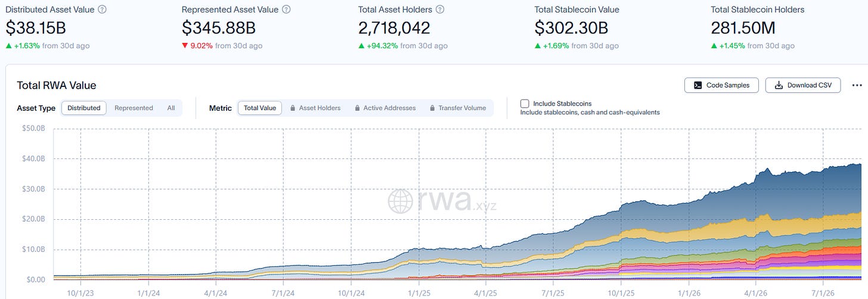The height and width of the screenshot is (299, 868).
Task: Click the lock icon beside Active Addresses
Action: pos(357,108)
